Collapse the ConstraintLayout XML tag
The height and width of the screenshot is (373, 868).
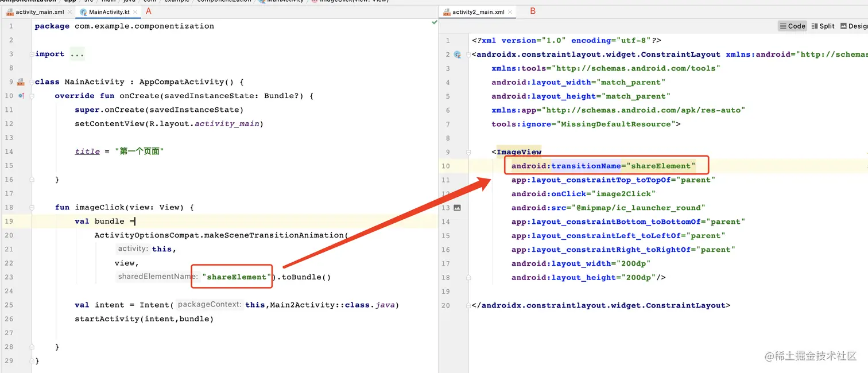pyautogui.click(x=469, y=55)
